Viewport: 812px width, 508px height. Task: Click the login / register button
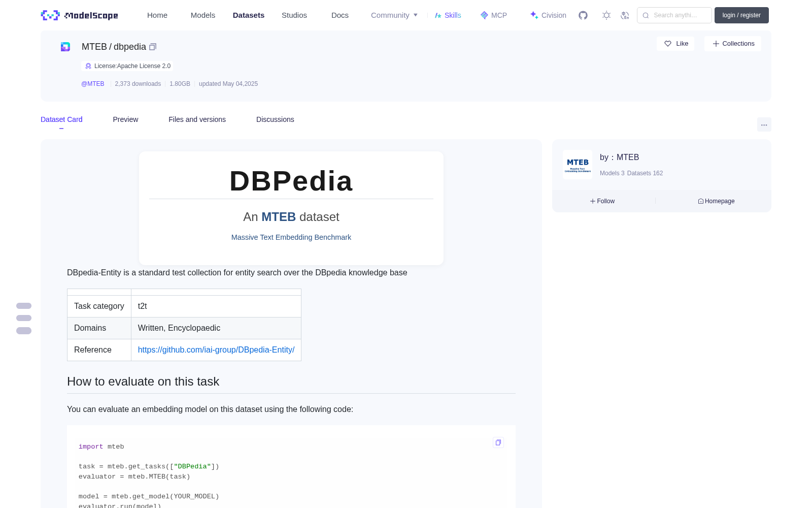pos(741,15)
